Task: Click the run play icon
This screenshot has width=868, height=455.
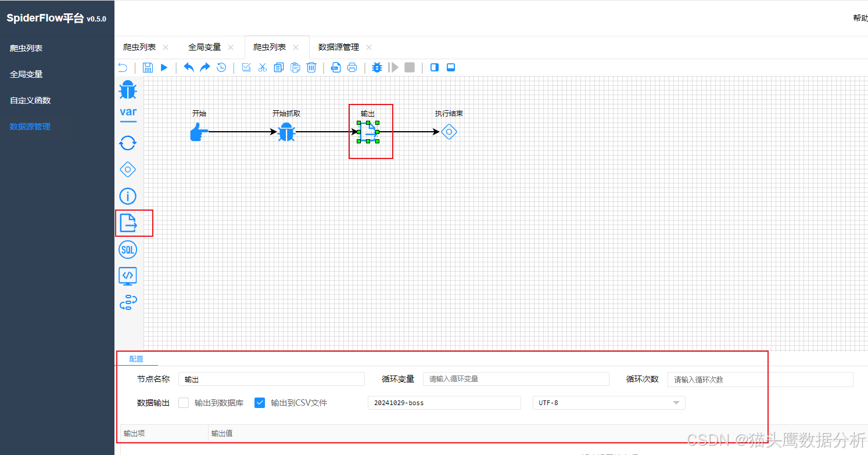Action: point(164,67)
